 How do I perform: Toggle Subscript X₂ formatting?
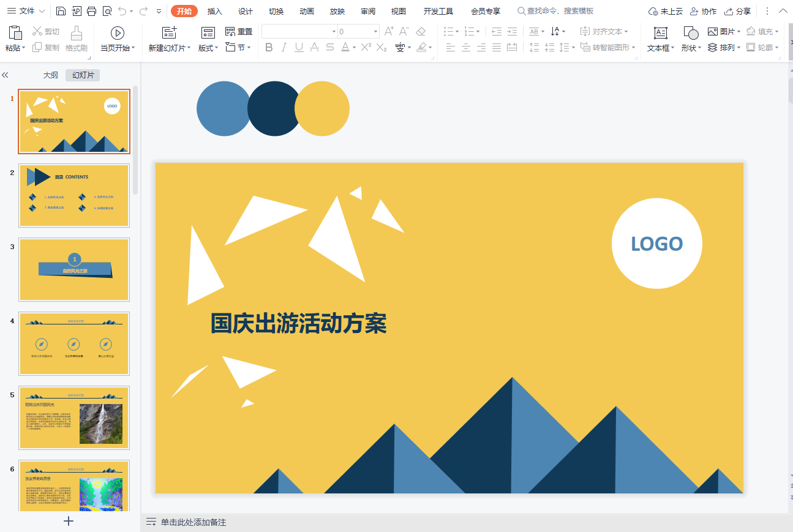coord(381,47)
